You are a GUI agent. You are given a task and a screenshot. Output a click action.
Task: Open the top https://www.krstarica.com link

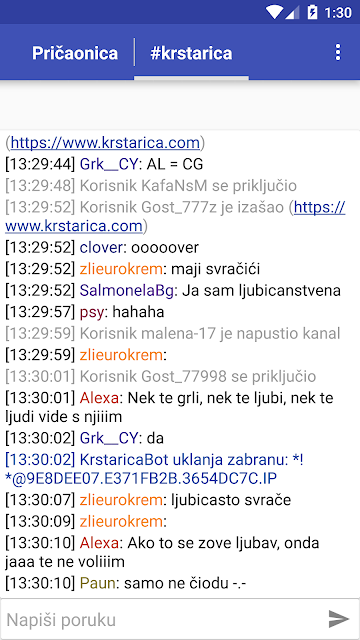point(105,143)
